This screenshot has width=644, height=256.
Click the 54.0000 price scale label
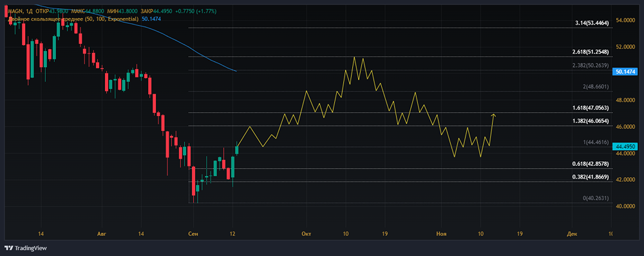[625, 20]
